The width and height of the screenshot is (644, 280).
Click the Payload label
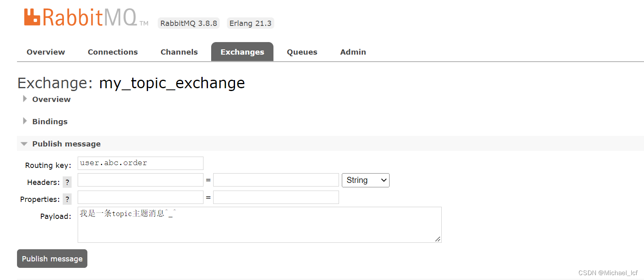tap(56, 216)
